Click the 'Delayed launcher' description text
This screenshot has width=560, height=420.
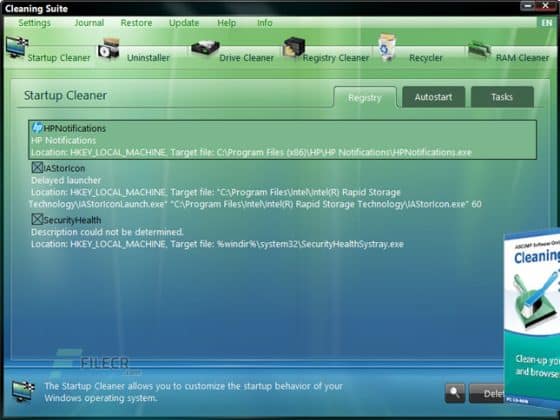pos(66,180)
